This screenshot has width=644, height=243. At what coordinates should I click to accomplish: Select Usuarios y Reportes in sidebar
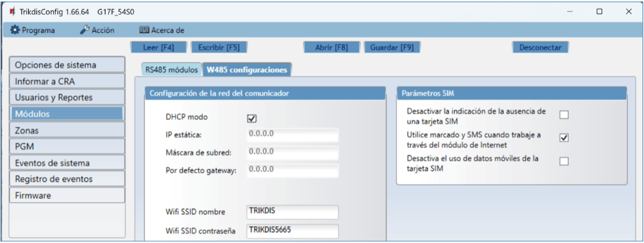click(x=67, y=98)
